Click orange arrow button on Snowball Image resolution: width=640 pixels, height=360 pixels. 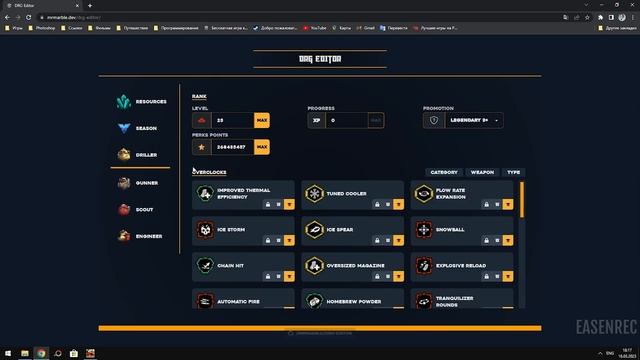pos(508,240)
